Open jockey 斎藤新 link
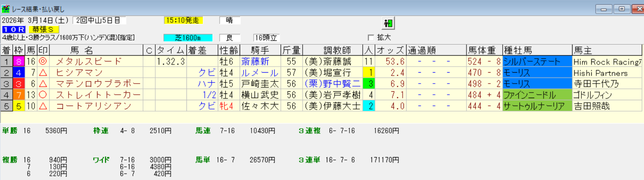The image size is (644, 180). tap(255, 62)
